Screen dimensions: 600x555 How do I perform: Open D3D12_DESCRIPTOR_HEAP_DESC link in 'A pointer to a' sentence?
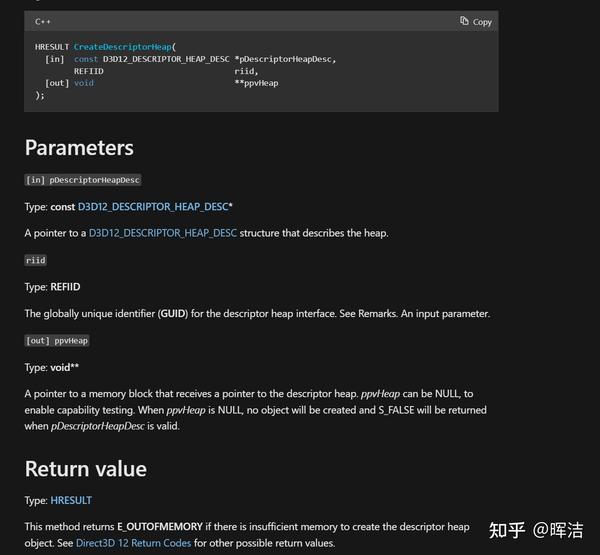click(163, 233)
